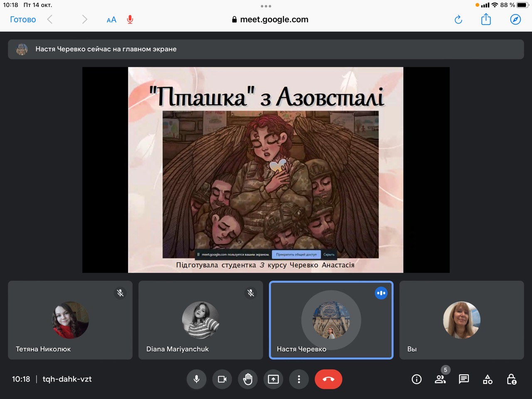Open the meeting details info icon
This screenshot has height=399, width=532.
(x=416, y=379)
